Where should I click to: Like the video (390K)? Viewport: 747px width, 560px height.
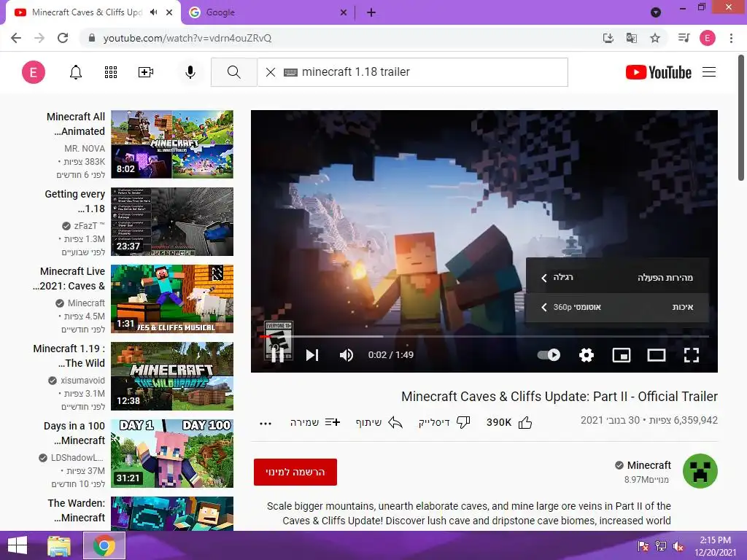509,422
